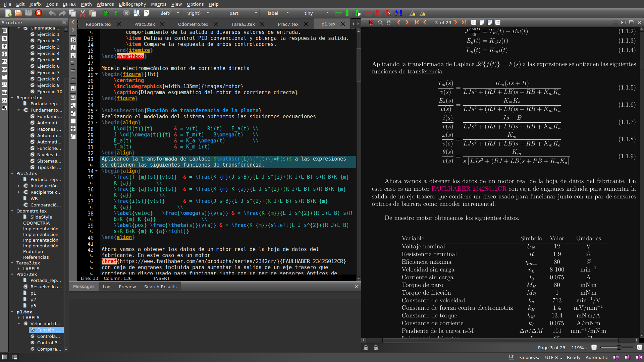Screen dimensions: 644x362
Task: Select the hand scroll tool in PDF viewer
Action: (389, 22)
